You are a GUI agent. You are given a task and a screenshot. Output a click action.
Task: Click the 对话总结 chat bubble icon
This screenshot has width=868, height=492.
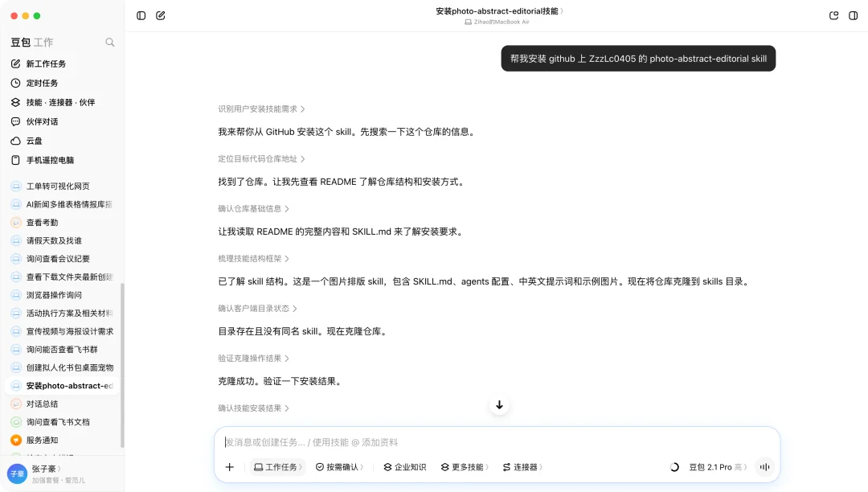[16, 404]
